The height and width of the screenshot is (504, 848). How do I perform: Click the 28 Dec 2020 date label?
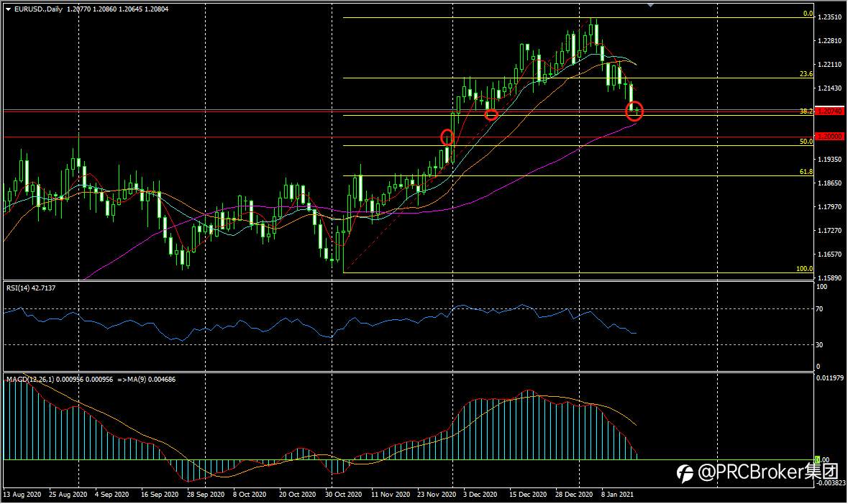tap(574, 495)
